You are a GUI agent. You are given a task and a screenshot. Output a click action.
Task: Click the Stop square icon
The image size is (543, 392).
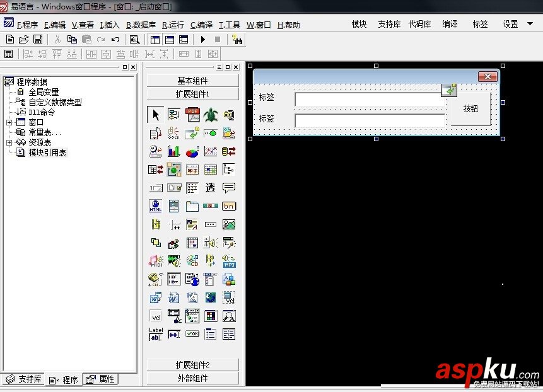click(x=218, y=40)
